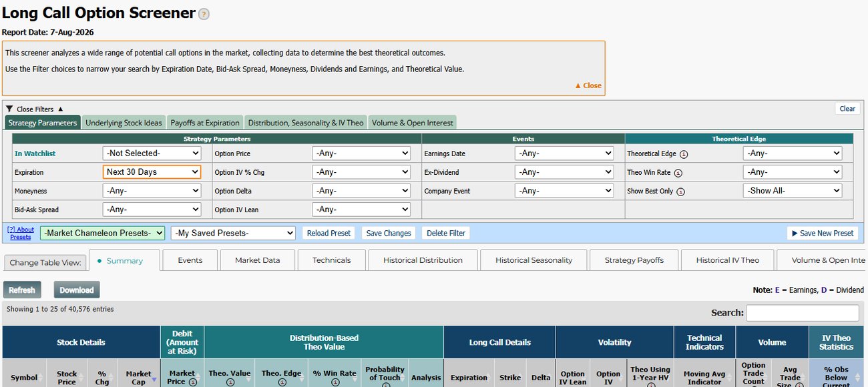Viewport: 868px width, 387px height.
Task: Click the info icon next to Show Best Only
Action: click(680, 191)
